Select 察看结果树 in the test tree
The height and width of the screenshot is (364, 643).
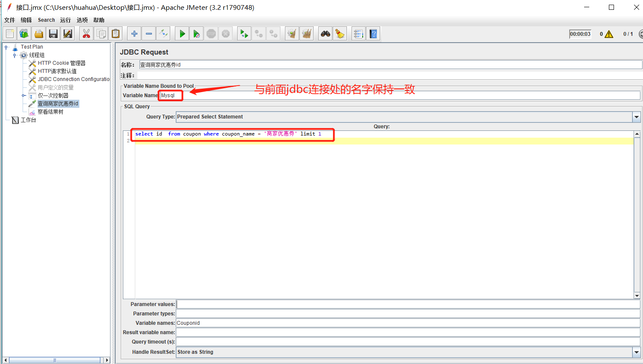(x=50, y=112)
